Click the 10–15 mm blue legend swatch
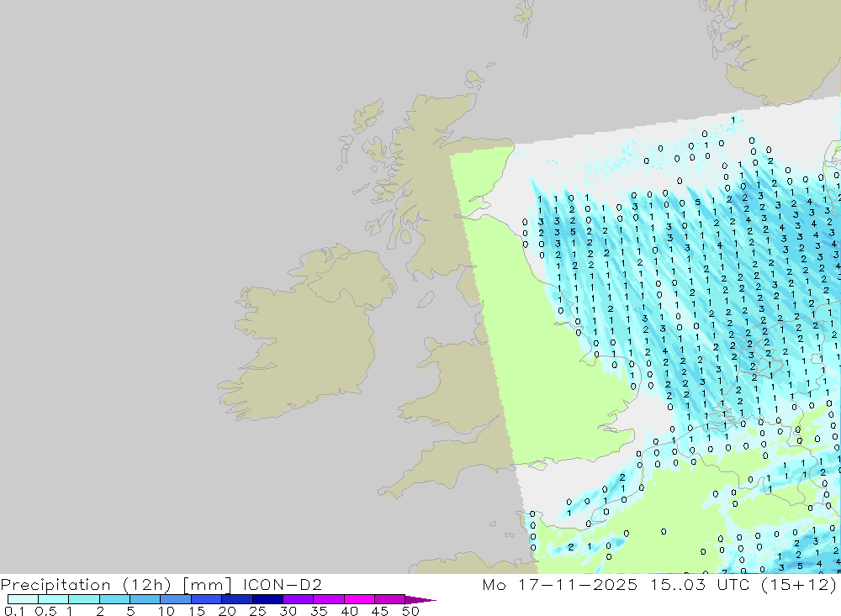The width and height of the screenshot is (841, 616). [176, 599]
